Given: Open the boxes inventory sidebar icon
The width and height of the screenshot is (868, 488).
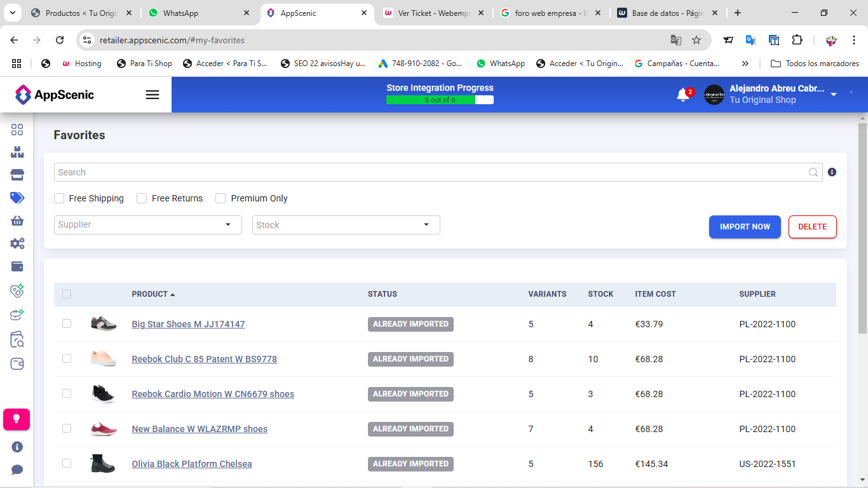Looking at the screenshot, I should [17, 152].
